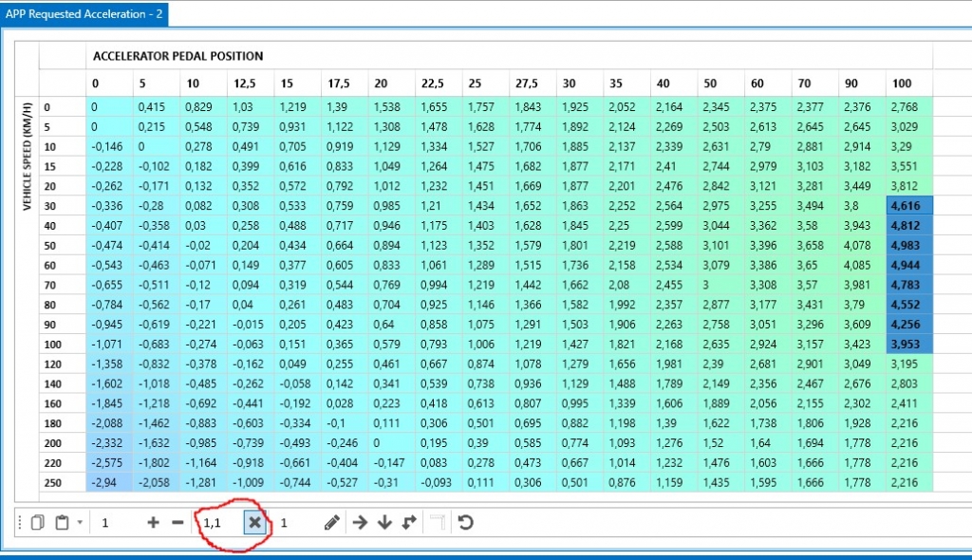Screen dimensions: 972x560
Task: Click cell 4,085 in speed row 60
Action: [862, 266]
